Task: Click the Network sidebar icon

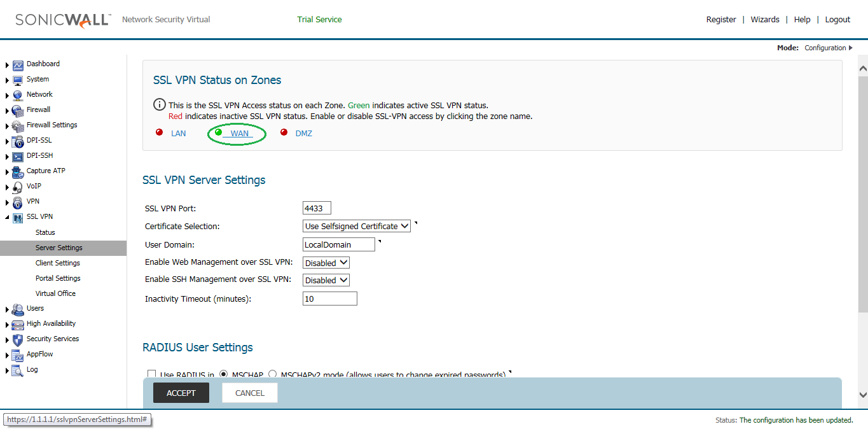Action: [x=17, y=94]
